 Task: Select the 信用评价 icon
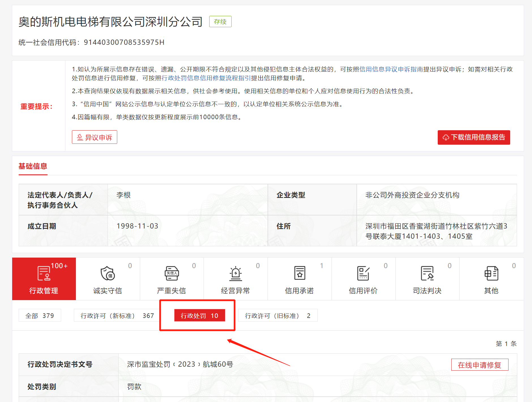tap(363, 273)
